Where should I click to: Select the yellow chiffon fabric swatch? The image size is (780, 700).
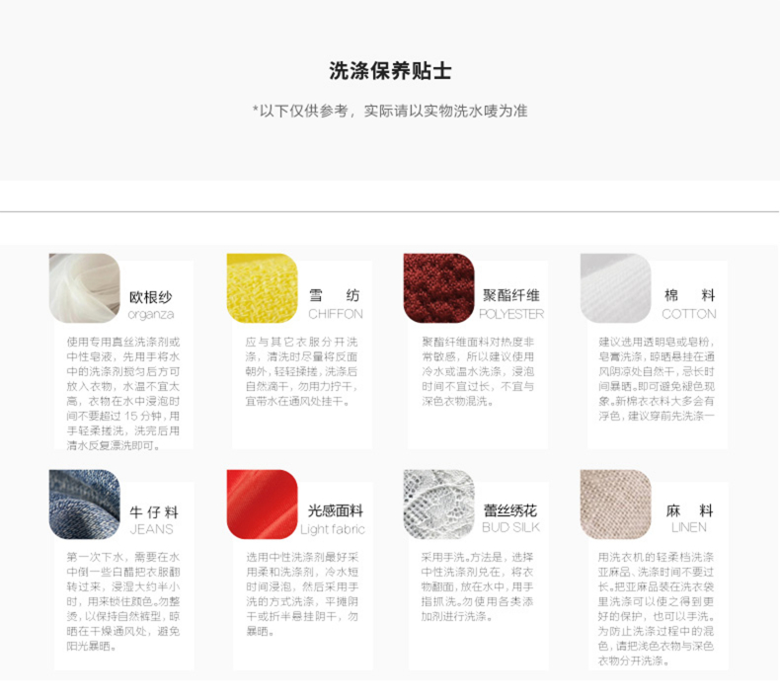pyautogui.click(x=263, y=288)
